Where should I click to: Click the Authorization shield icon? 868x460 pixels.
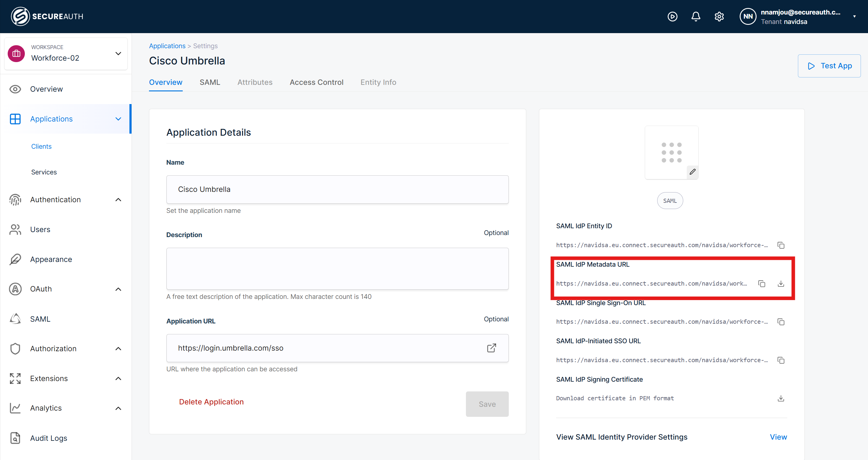[15, 349]
